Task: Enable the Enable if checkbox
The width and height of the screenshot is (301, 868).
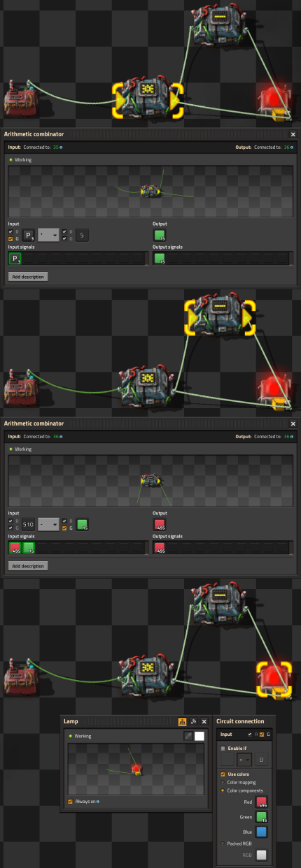Action: (x=223, y=747)
